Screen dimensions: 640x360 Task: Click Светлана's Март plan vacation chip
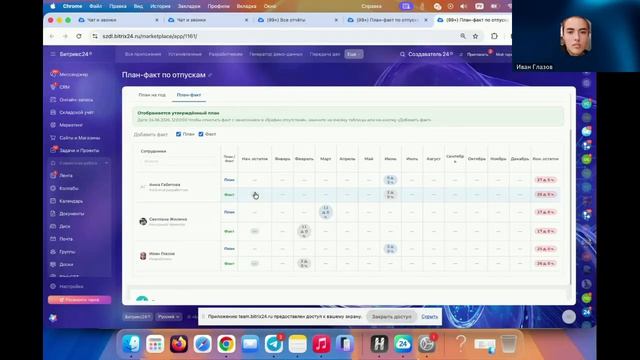(x=325, y=212)
